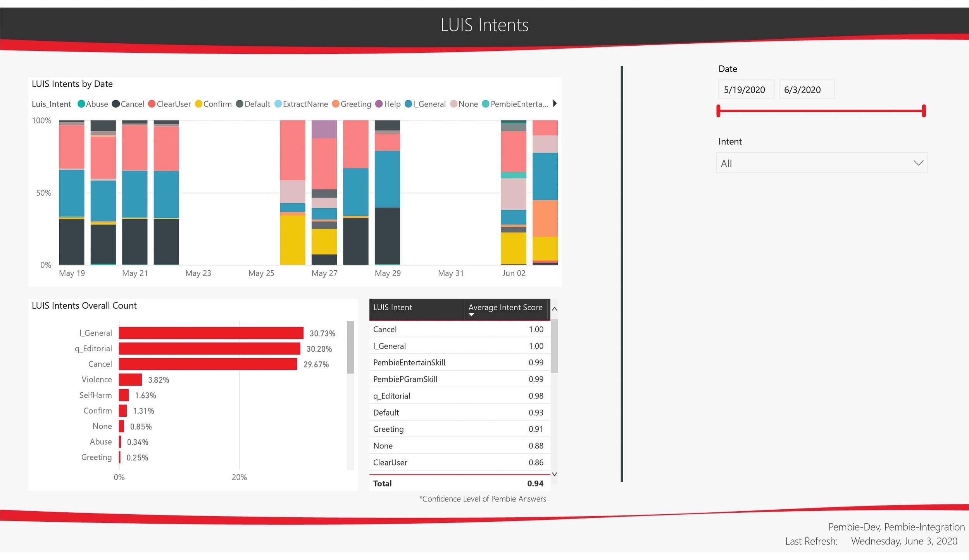Click the table scroll up arrow
969x560 pixels.
(554, 309)
